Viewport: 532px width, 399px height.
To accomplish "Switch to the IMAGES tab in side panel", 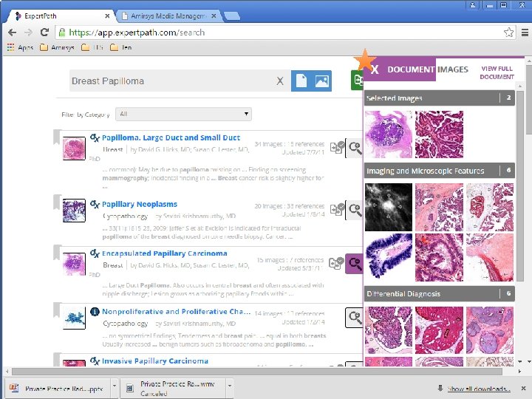I will (453, 69).
